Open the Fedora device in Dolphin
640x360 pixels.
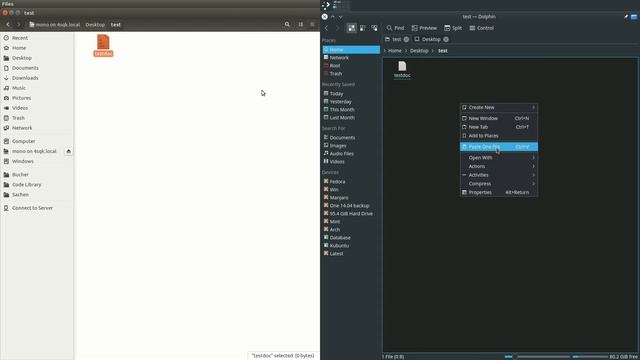[x=337, y=182]
